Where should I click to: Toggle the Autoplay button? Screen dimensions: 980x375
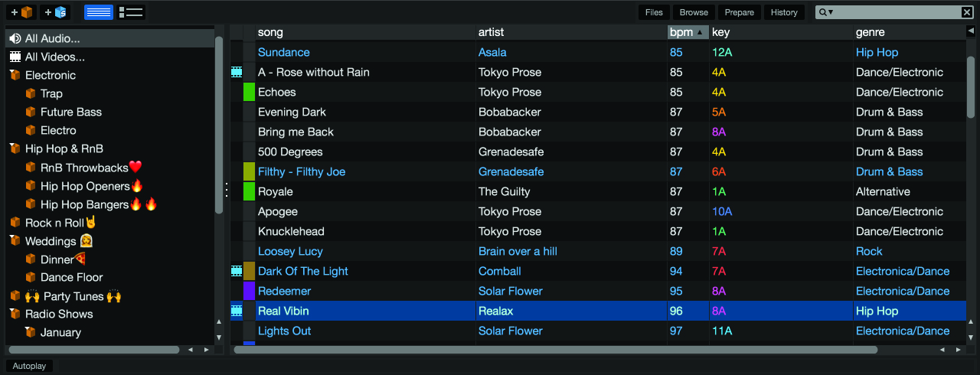coord(29,366)
